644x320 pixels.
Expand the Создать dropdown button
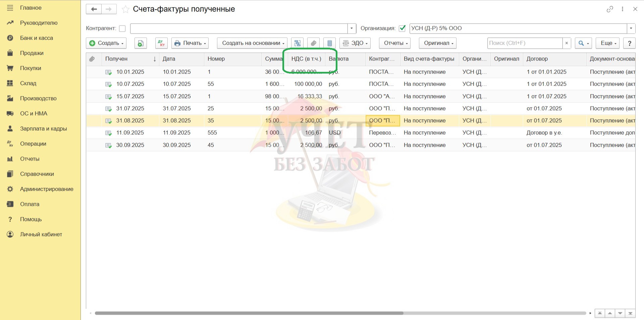coord(107,43)
